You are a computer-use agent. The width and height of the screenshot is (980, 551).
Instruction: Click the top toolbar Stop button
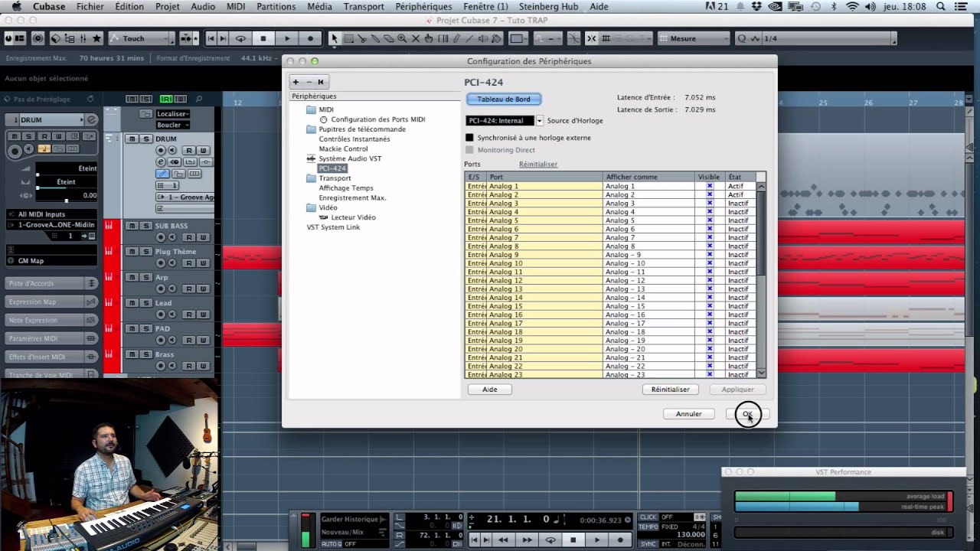pyautogui.click(x=263, y=38)
